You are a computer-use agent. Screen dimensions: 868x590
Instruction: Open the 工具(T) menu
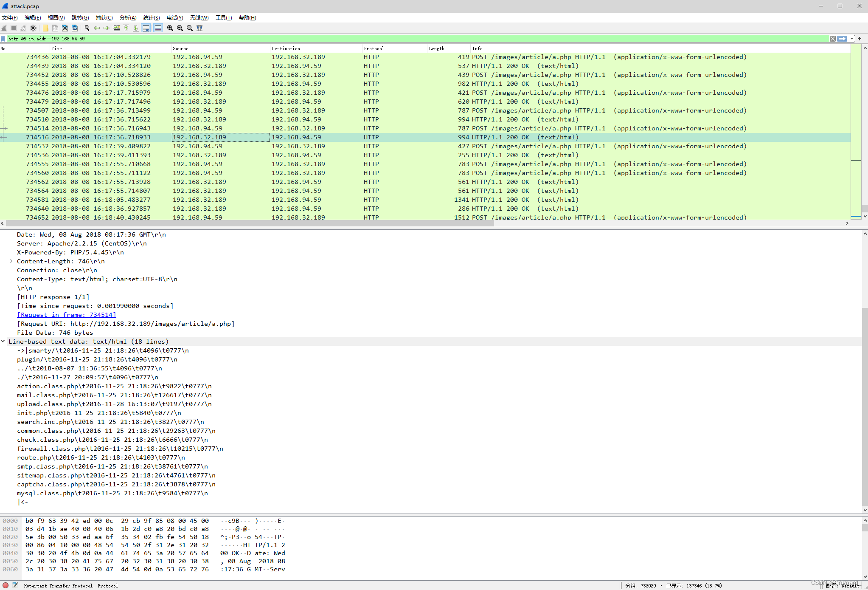[224, 18]
